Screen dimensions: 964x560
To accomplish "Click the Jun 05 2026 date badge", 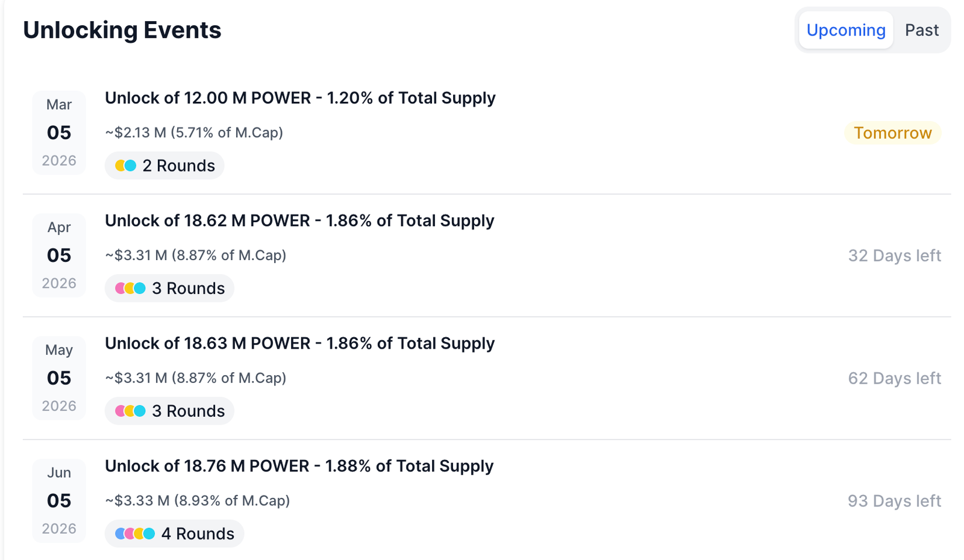I will (58, 500).
